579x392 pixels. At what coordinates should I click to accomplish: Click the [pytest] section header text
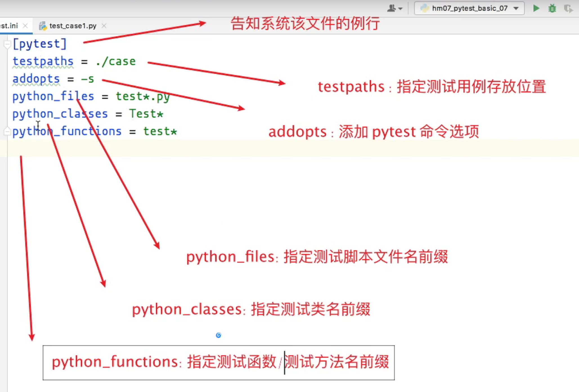point(40,44)
